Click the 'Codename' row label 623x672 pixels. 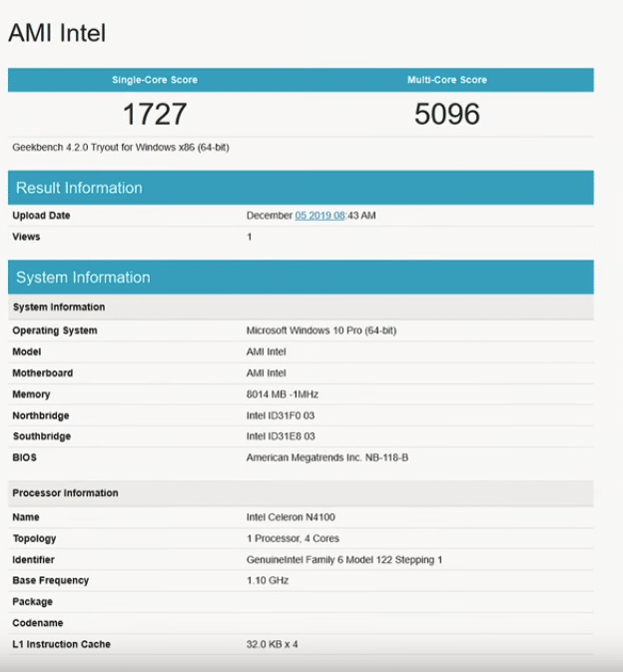(38, 623)
